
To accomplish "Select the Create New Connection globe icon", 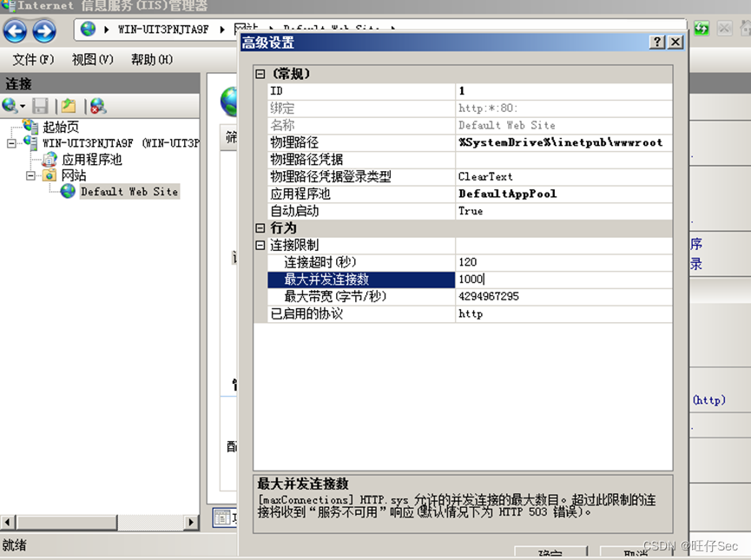I will click(x=8, y=105).
